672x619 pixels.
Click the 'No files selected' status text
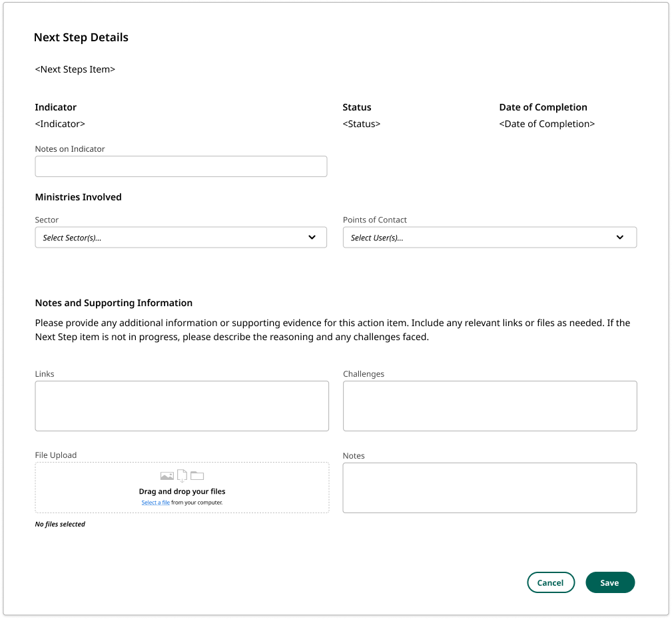point(60,524)
